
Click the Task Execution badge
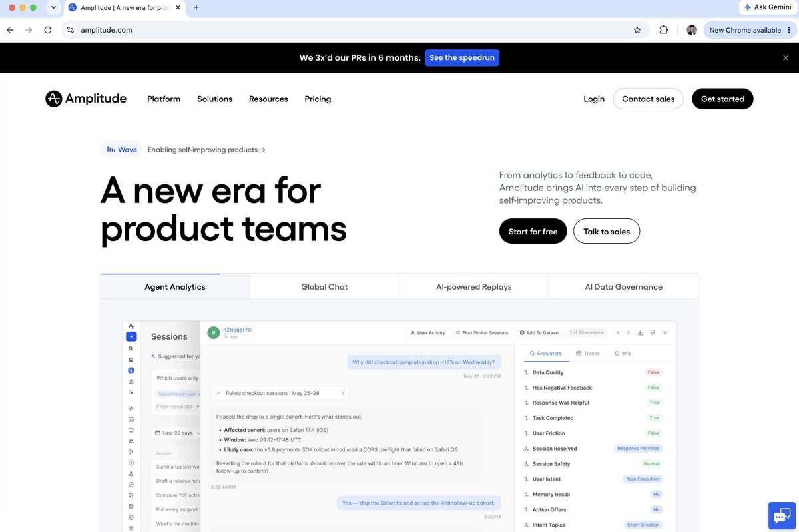tap(643, 479)
